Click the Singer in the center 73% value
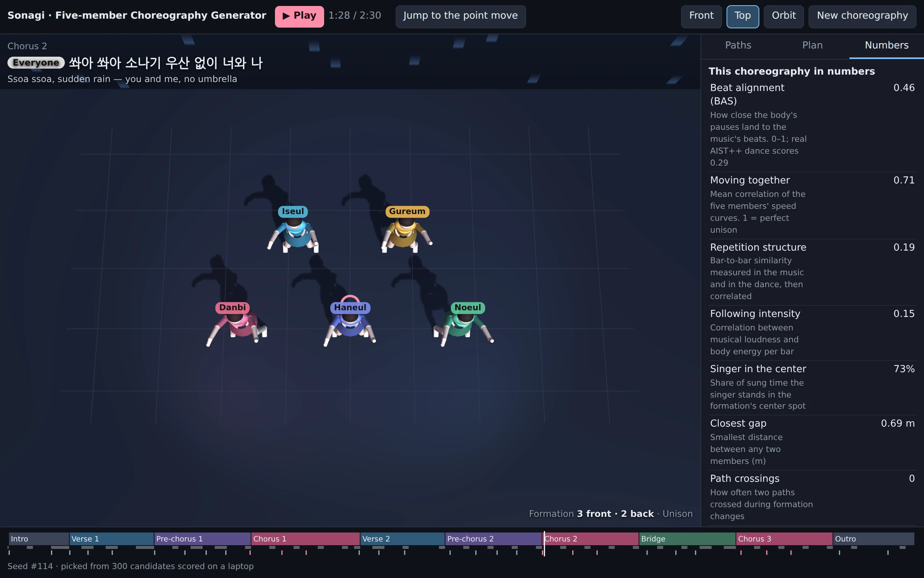This screenshot has height=578, width=924. pyautogui.click(x=904, y=369)
